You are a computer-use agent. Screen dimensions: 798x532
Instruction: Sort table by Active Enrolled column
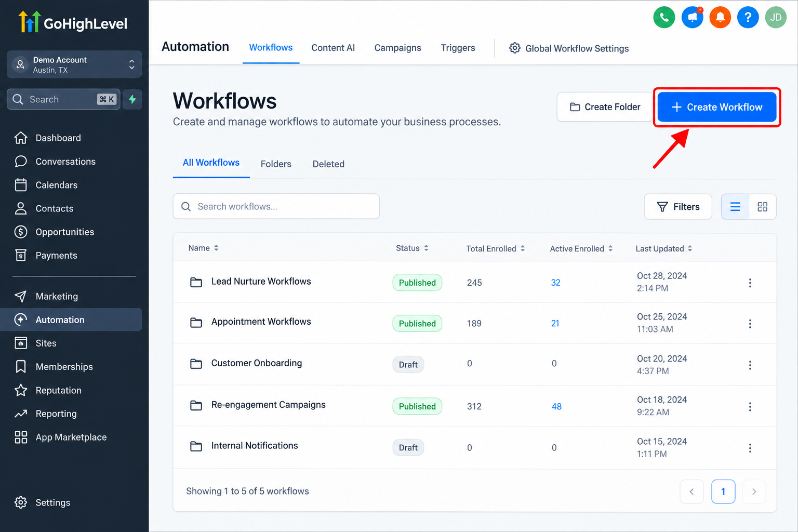click(581, 249)
